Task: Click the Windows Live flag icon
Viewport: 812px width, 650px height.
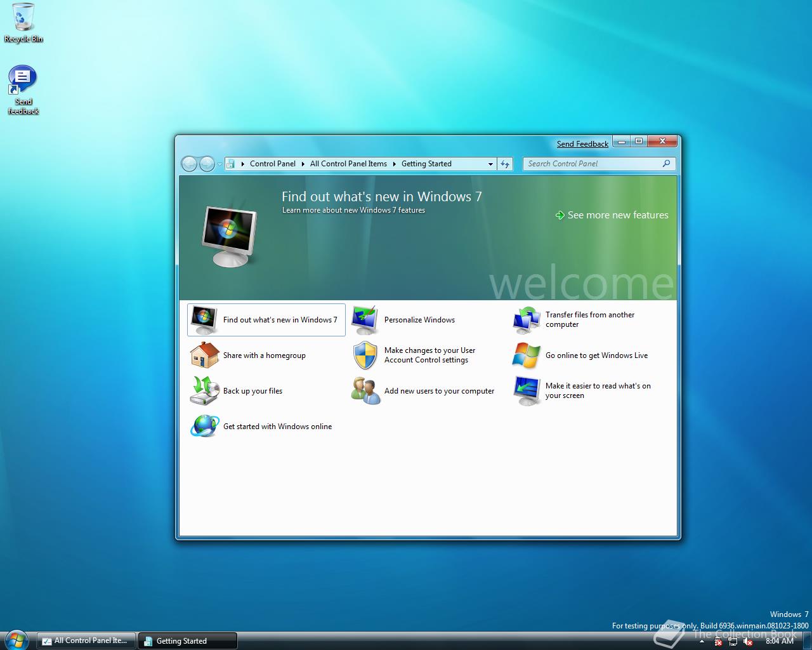Action: pos(527,355)
